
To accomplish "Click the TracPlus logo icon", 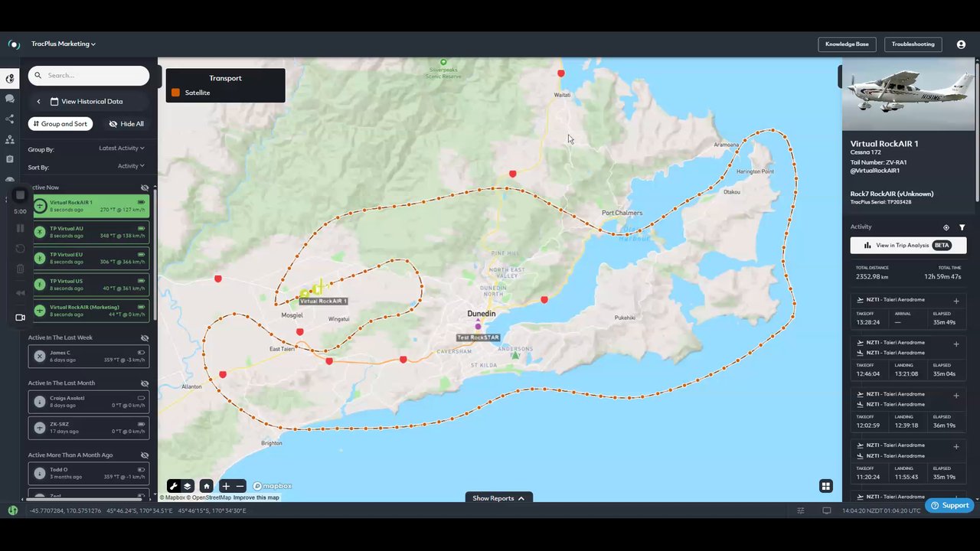I will click(14, 44).
